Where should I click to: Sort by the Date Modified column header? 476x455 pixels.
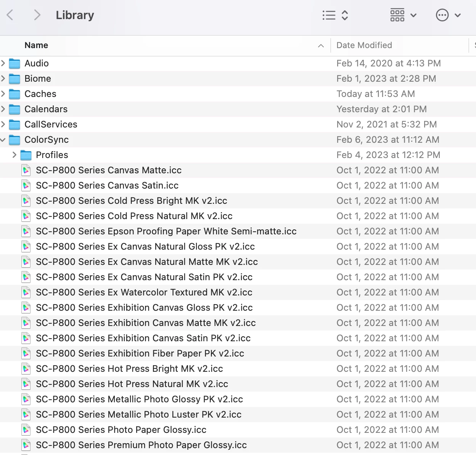tap(364, 45)
